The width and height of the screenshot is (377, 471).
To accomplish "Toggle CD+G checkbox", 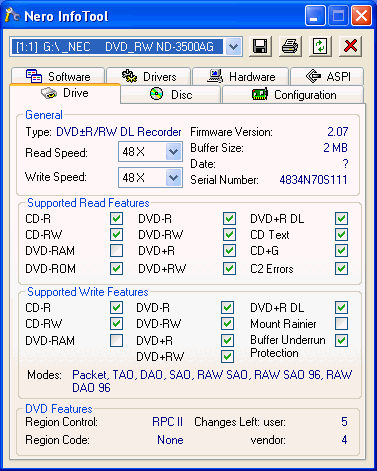I will coord(342,250).
